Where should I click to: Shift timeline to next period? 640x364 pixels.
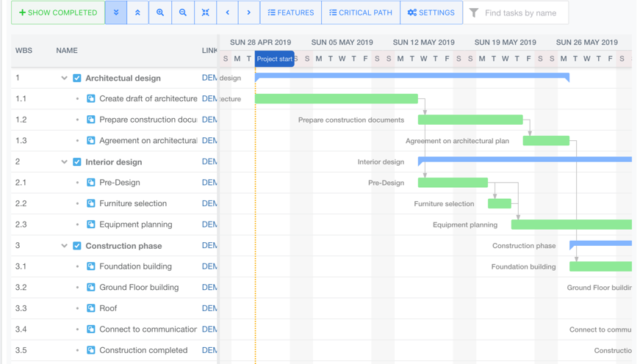tap(249, 12)
